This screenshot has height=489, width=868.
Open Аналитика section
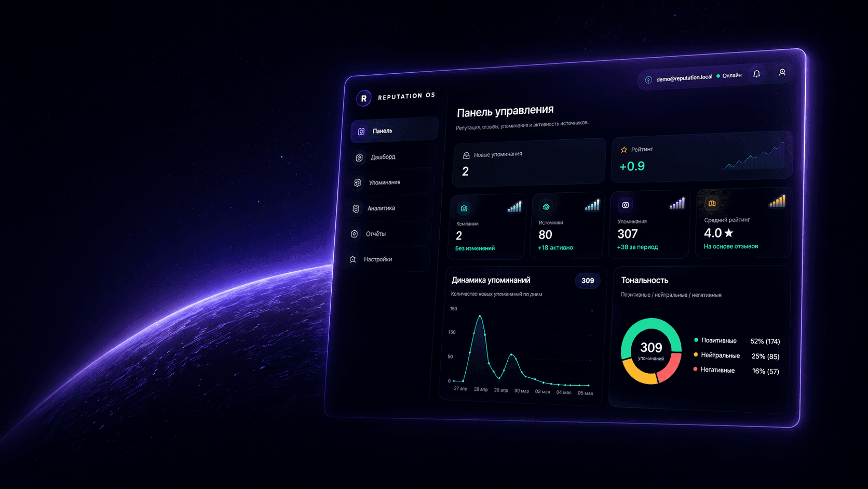[x=390, y=208]
